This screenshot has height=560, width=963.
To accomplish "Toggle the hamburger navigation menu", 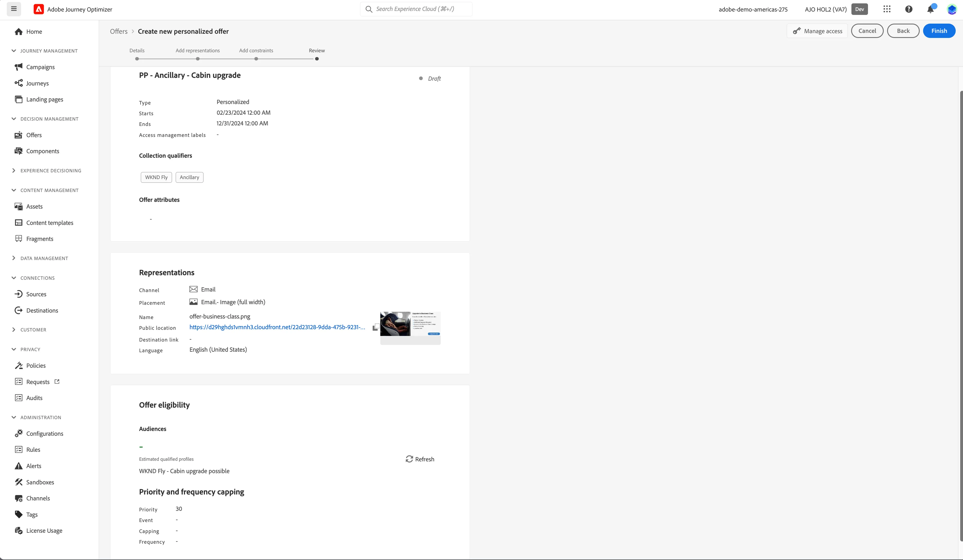I will click(14, 9).
